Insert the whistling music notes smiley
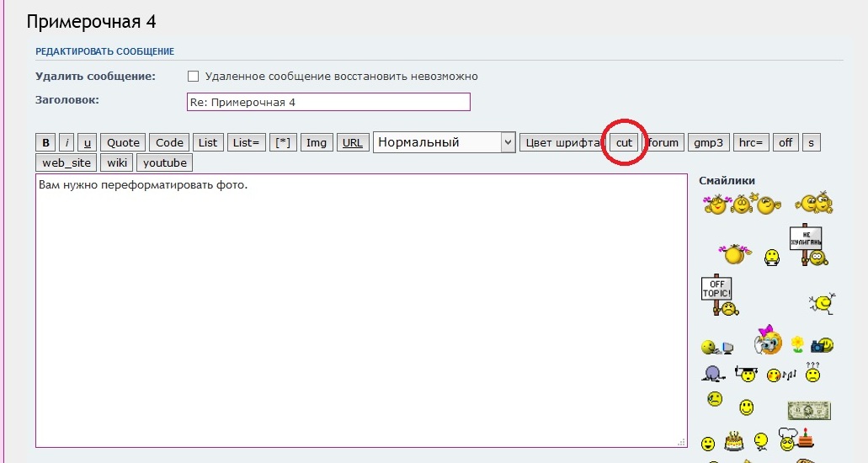The image size is (868, 463). (x=780, y=374)
